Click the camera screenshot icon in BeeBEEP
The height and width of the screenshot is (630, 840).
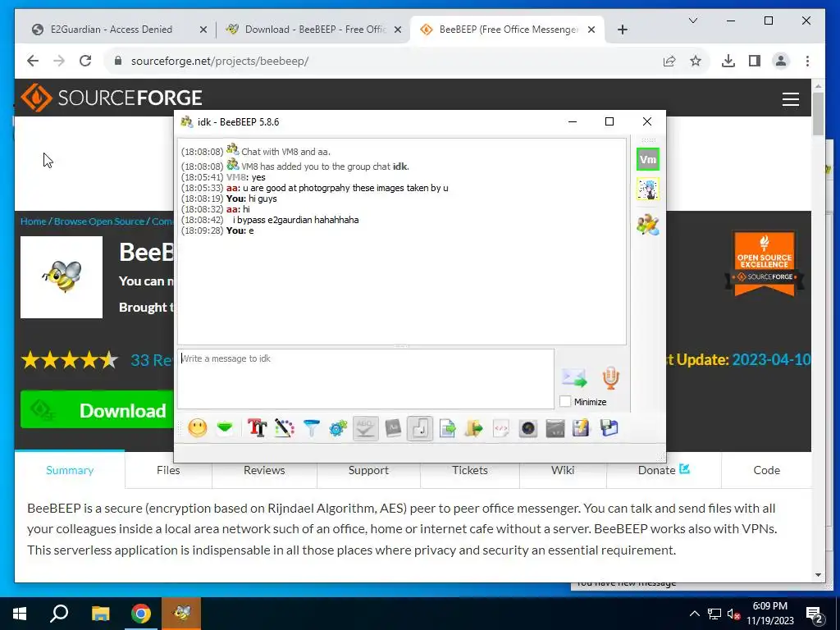pyautogui.click(x=528, y=428)
